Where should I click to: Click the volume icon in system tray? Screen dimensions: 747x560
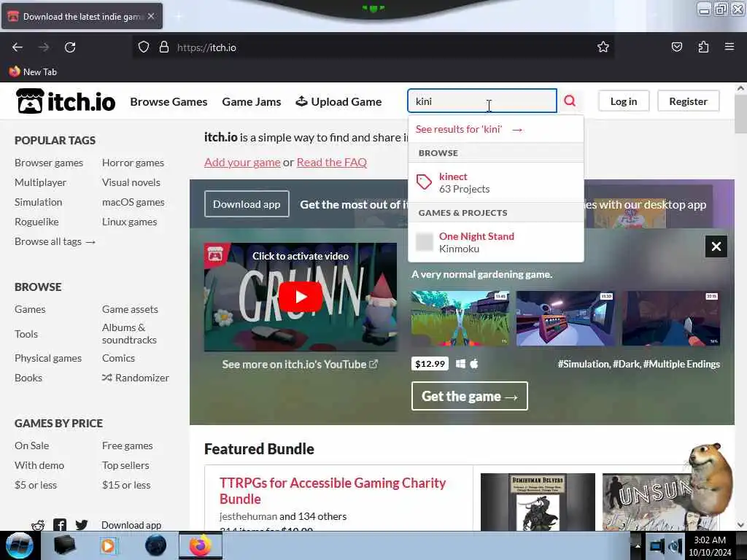click(x=675, y=546)
